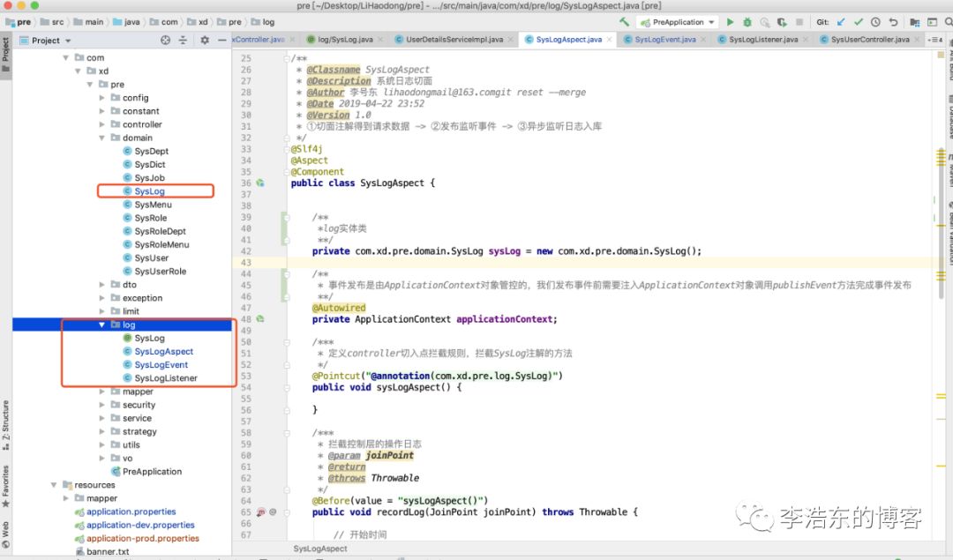Switch to SysLogListener.java tab
The height and width of the screenshot is (560, 953).
point(763,40)
